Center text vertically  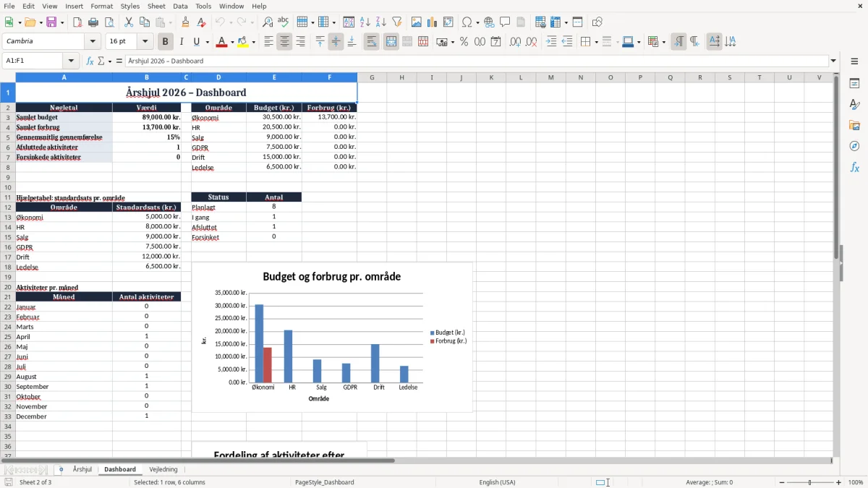[x=336, y=42]
